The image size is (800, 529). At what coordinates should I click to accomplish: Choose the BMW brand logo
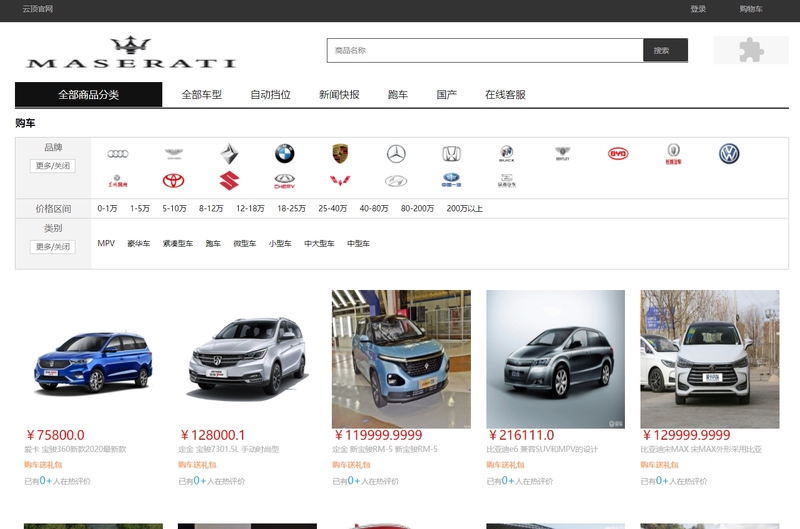(285, 154)
